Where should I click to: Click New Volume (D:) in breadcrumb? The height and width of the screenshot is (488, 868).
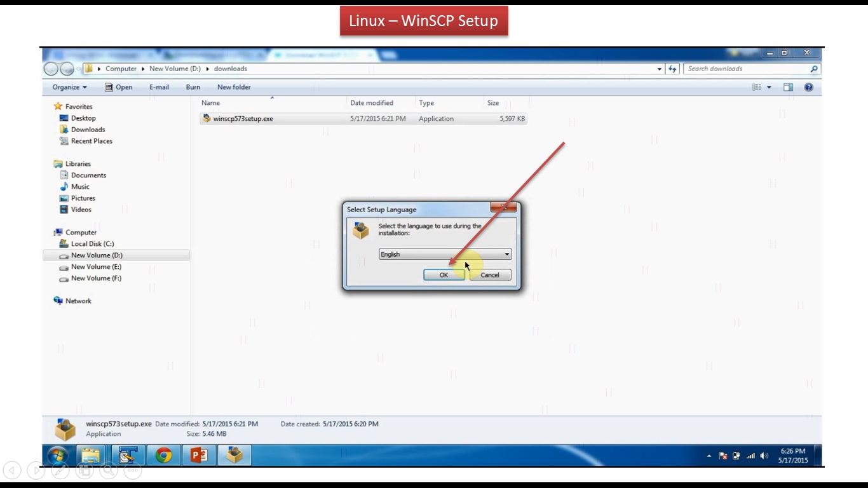[x=175, y=69]
